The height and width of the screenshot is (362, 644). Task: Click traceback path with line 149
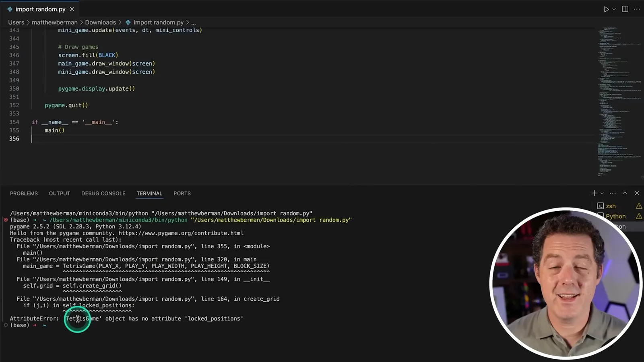143,279
